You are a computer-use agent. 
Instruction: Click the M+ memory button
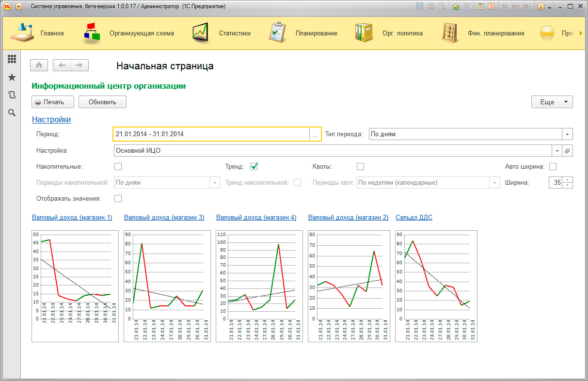(516, 7)
